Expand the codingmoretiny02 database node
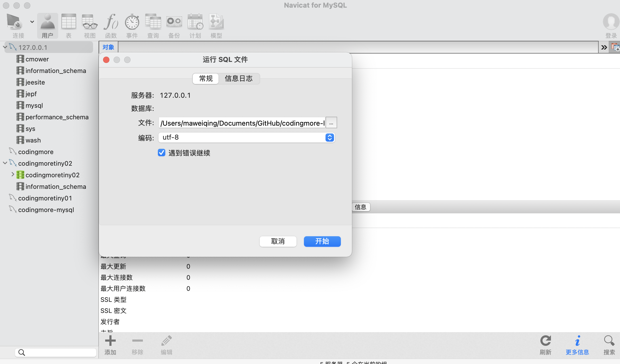The width and height of the screenshot is (620, 364). (x=12, y=175)
